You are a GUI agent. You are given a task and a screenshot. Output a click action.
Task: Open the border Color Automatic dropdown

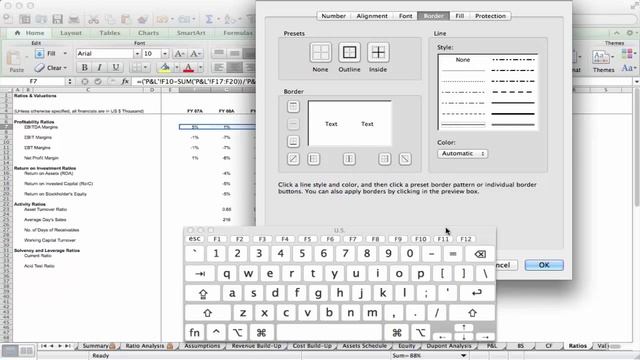[463, 153]
